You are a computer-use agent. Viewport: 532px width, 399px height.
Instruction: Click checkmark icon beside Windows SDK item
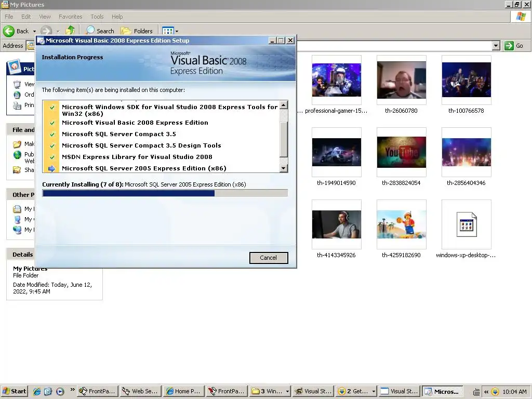coord(52,107)
